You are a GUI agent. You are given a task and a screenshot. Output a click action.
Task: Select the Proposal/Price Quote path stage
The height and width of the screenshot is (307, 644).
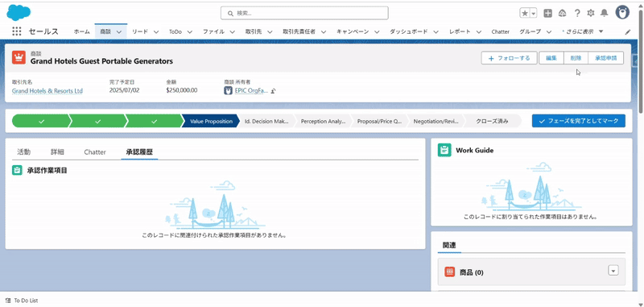coord(379,121)
